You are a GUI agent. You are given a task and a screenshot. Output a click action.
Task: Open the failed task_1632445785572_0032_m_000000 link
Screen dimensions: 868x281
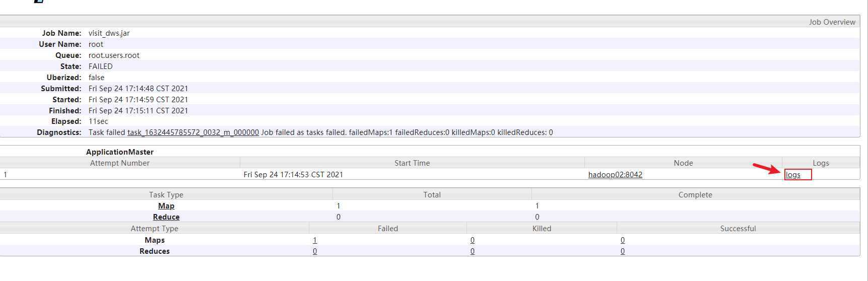[193, 132]
